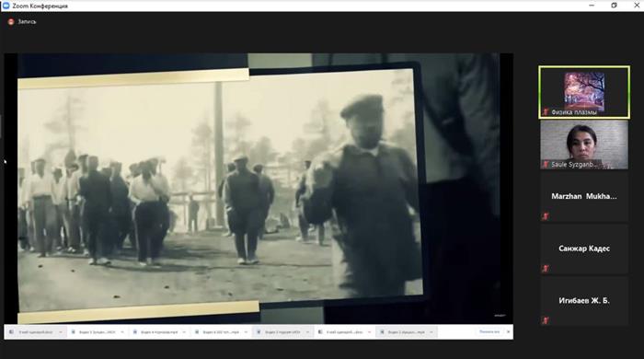The width and height of the screenshot is (644, 359).
Task: Click muted mic icon on Saule tile
Action: click(546, 164)
